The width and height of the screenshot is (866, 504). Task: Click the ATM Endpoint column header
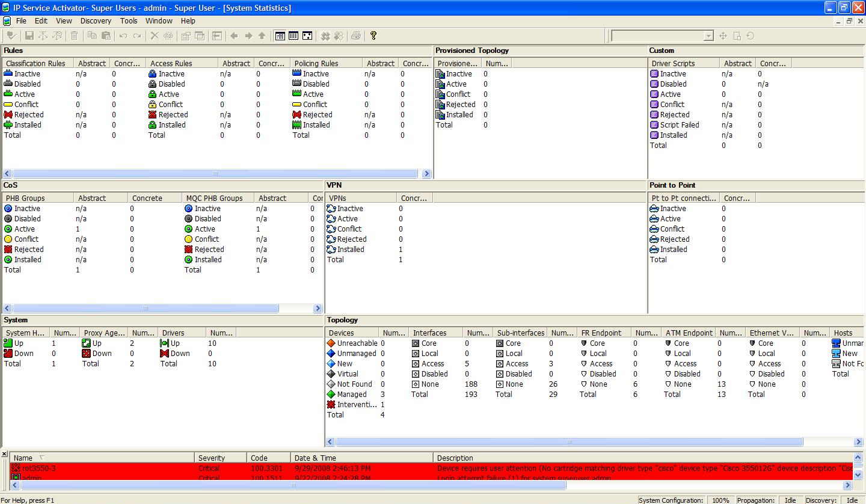689,333
